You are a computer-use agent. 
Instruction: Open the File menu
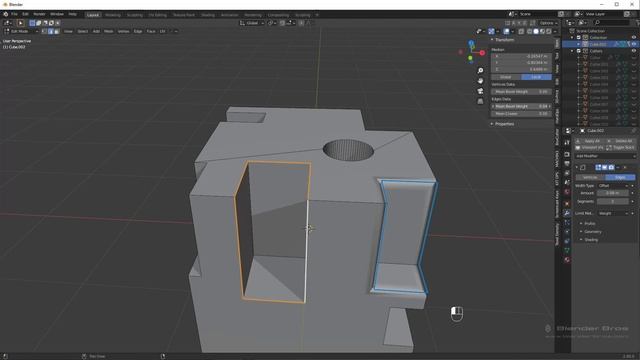click(x=14, y=14)
